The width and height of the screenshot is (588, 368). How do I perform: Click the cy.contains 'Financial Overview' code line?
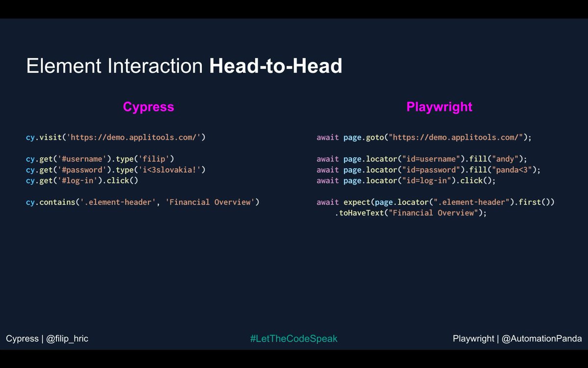143,202
